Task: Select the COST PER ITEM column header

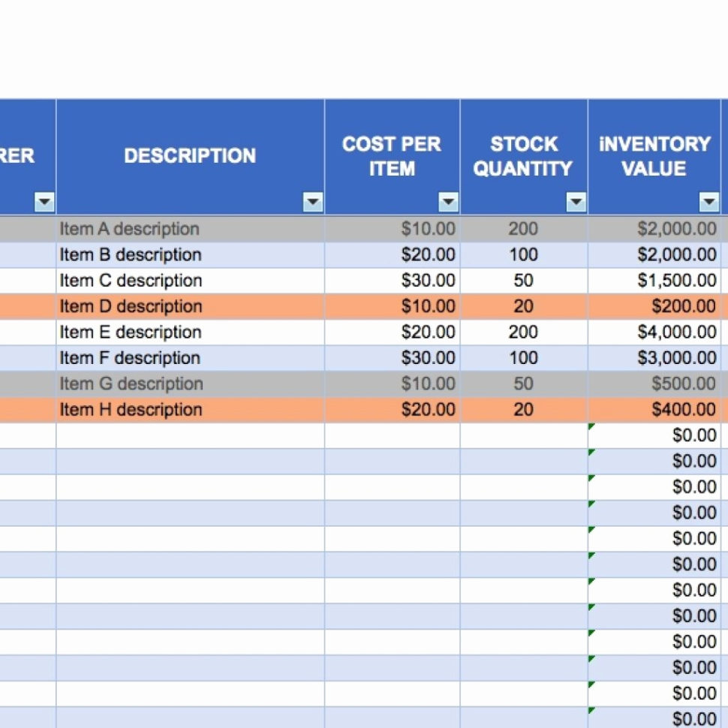Action: pyautogui.click(x=391, y=155)
